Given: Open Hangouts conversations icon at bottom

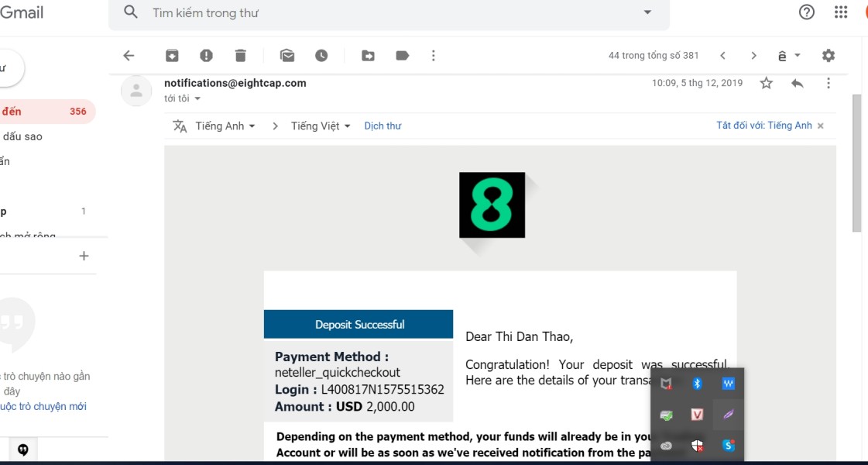Looking at the screenshot, I should coord(23,449).
